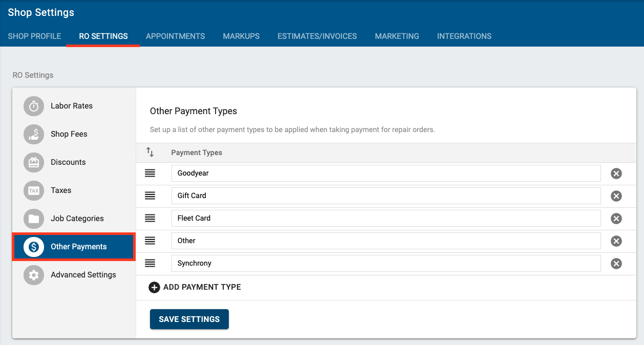Remove the Goodyear payment type
This screenshot has height=345, width=644.
(x=616, y=174)
